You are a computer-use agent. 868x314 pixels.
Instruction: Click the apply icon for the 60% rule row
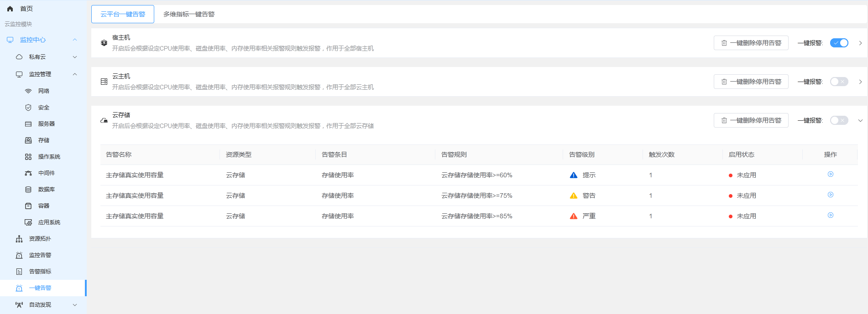(831, 174)
